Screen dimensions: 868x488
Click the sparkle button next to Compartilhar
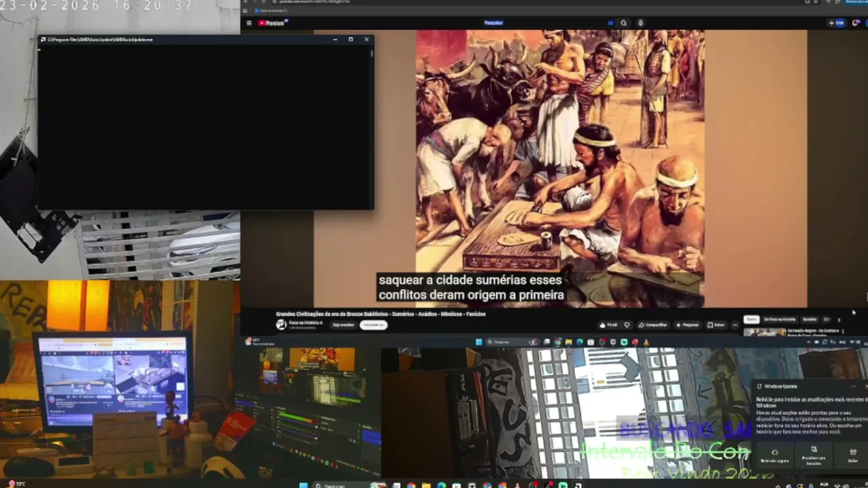(x=688, y=325)
